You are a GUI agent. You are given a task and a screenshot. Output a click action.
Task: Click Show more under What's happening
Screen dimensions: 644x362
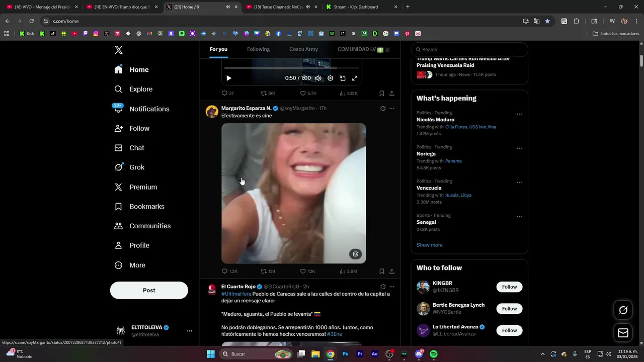429,245
